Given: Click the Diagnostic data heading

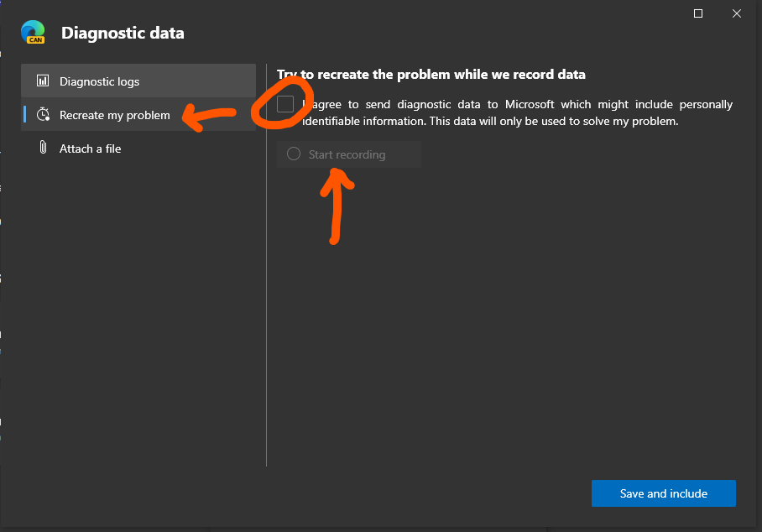Looking at the screenshot, I should point(123,33).
